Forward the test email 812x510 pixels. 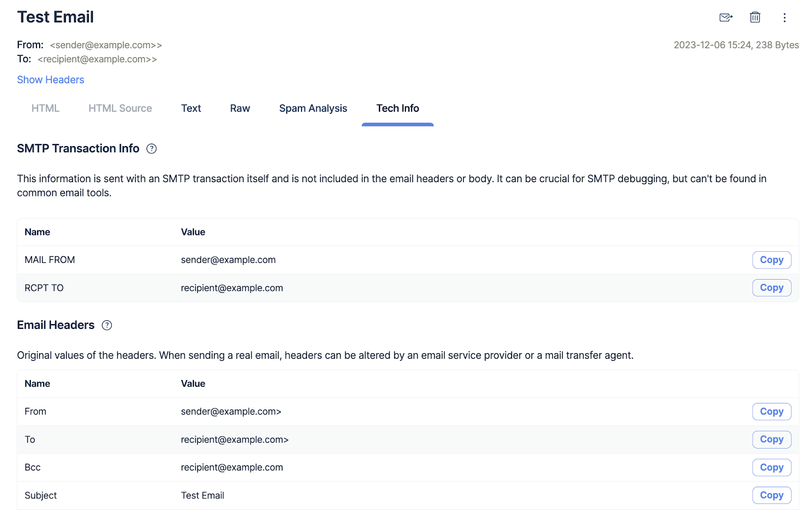click(x=725, y=17)
